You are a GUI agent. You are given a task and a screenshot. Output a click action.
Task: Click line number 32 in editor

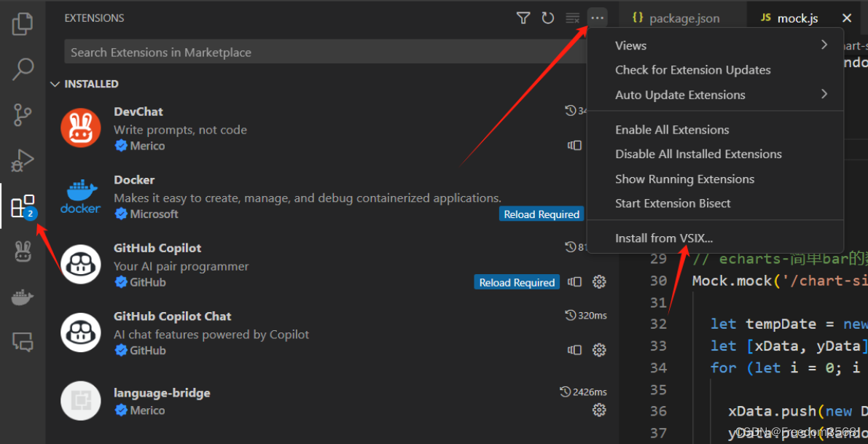[x=658, y=324]
